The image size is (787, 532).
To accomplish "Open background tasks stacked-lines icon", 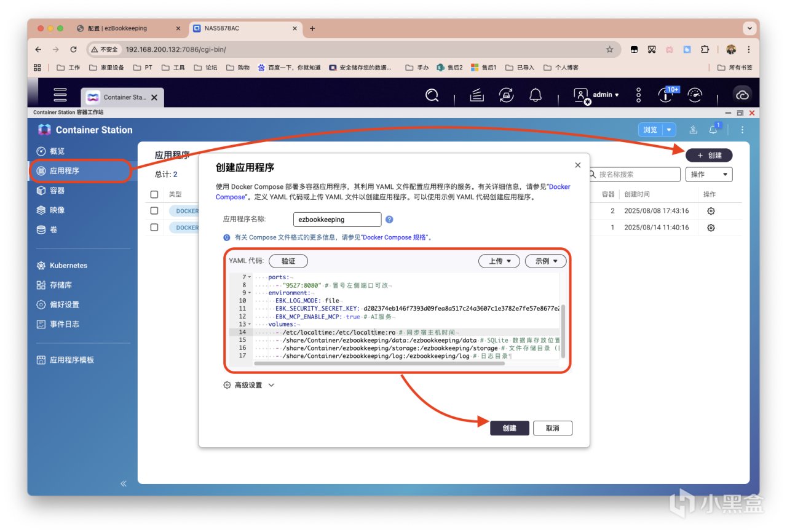I will (478, 95).
